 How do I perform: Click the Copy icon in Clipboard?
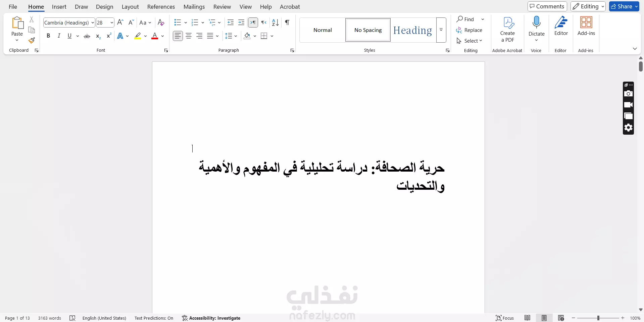click(x=32, y=30)
